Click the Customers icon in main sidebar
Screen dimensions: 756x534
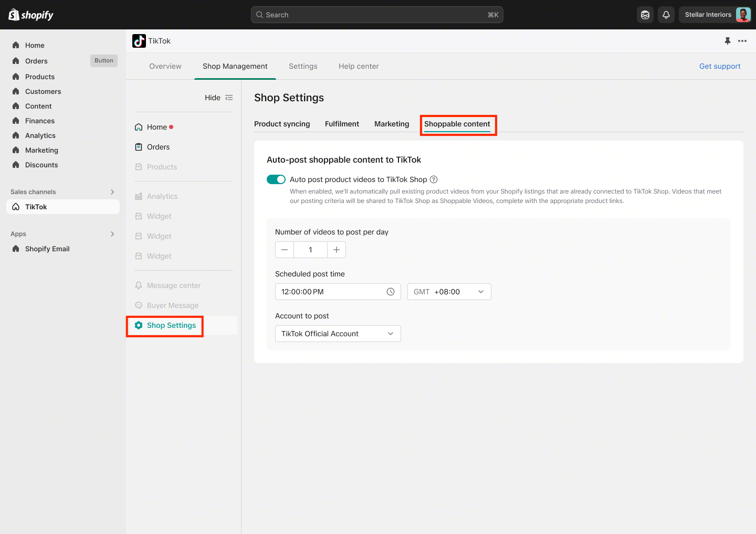coord(16,91)
